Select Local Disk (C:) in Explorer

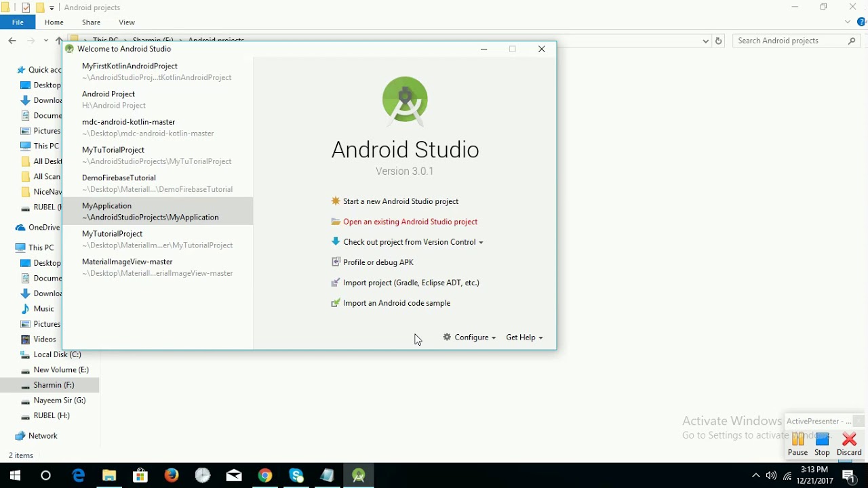click(x=57, y=354)
